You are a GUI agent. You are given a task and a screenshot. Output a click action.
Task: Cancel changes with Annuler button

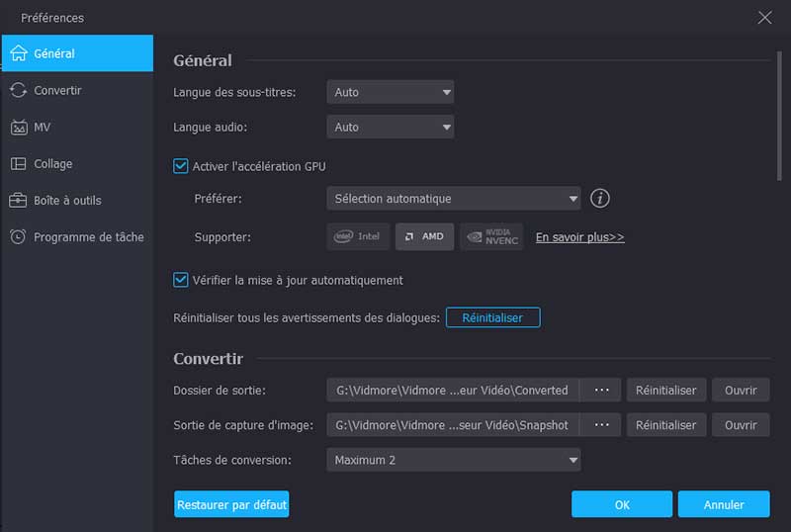pyautogui.click(x=724, y=504)
